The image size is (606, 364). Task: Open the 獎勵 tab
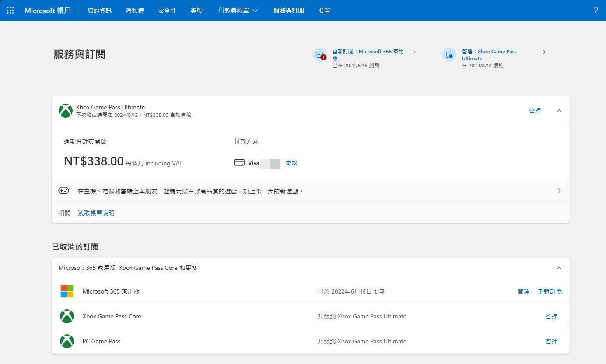tap(196, 10)
